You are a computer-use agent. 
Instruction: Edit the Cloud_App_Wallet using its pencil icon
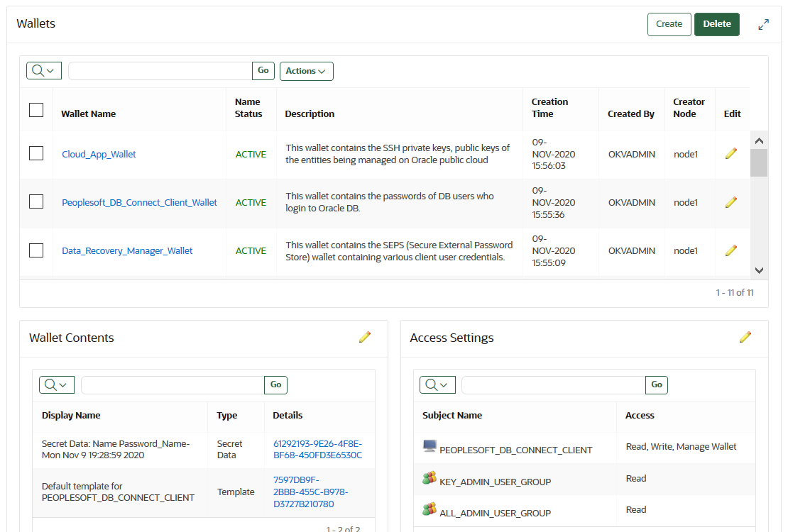pyautogui.click(x=731, y=154)
